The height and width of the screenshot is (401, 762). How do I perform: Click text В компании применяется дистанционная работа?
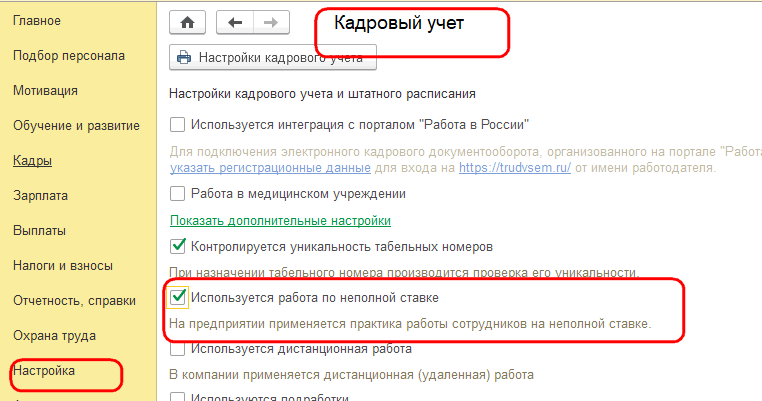point(351,375)
